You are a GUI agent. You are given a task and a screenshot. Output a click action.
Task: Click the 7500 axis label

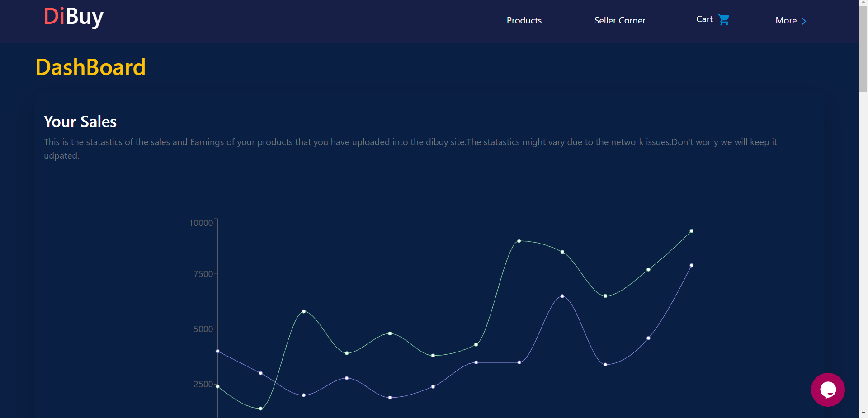coord(203,274)
